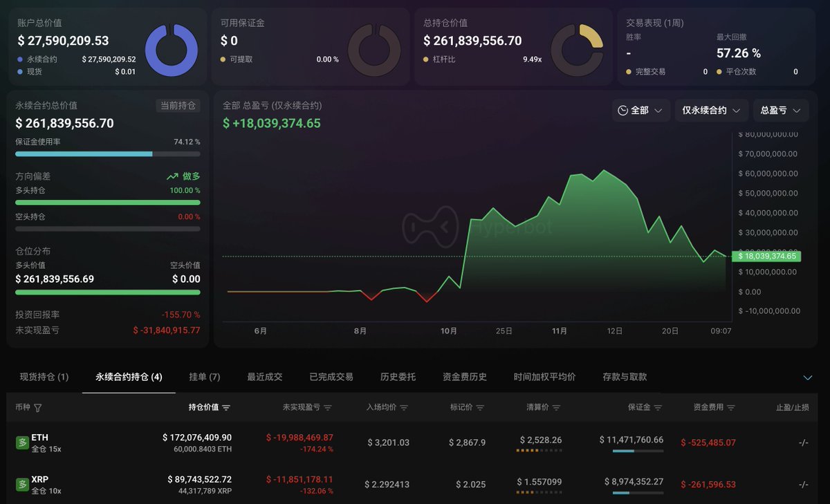The height and width of the screenshot is (504, 830).
Task: Click the 当前持仓 button
Action: pyautogui.click(x=178, y=106)
